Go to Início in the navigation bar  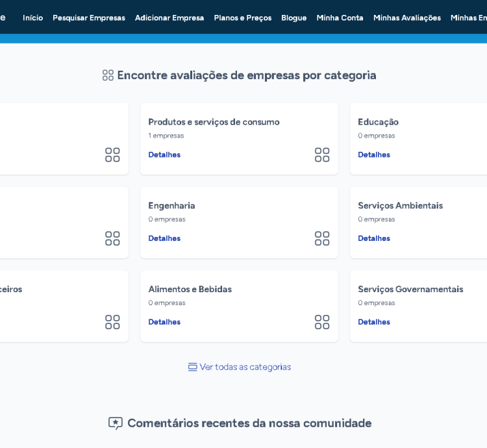coord(32,18)
